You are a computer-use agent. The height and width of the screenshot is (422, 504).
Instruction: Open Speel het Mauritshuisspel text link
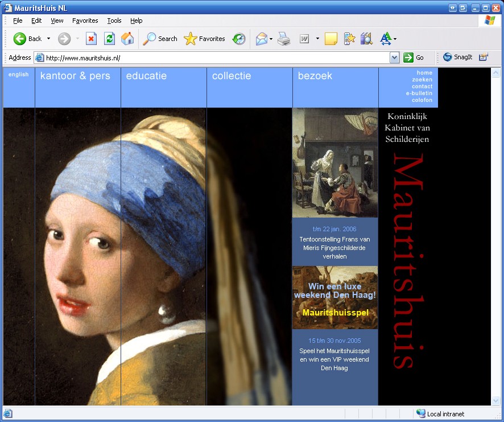[x=334, y=359]
